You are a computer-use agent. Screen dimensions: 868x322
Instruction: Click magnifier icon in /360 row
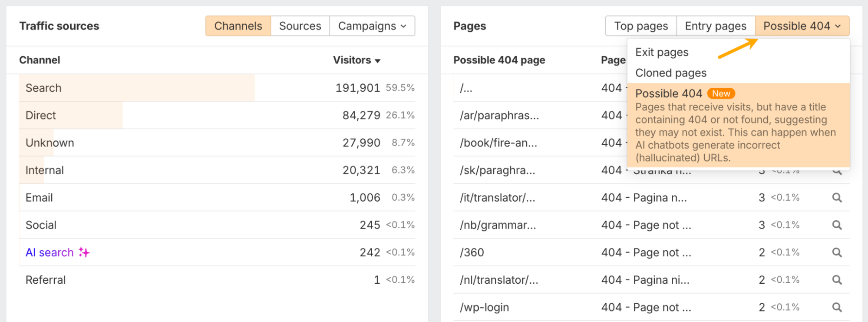pyautogui.click(x=837, y=252)
